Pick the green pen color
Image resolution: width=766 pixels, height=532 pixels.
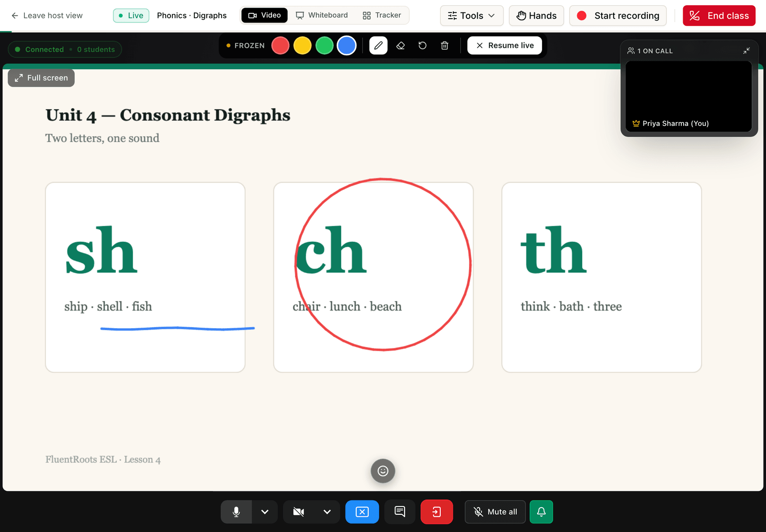pyautogui.click(x=325, y=45)
